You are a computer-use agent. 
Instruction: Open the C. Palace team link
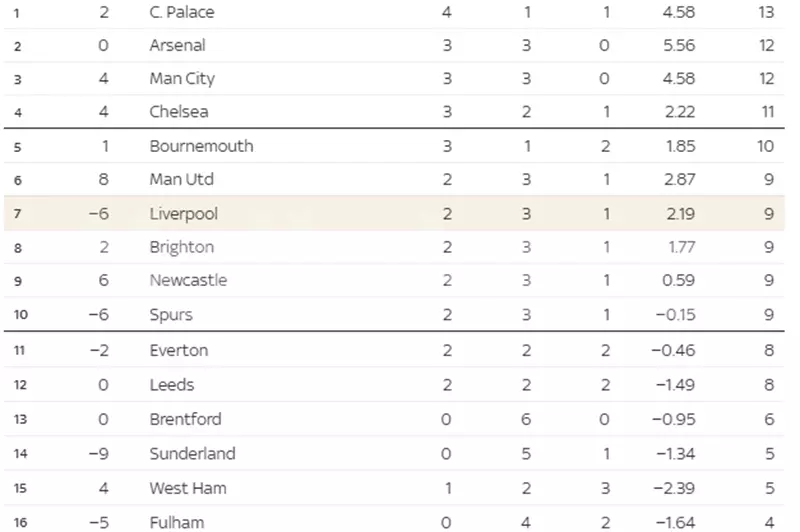tap(181, 12)
